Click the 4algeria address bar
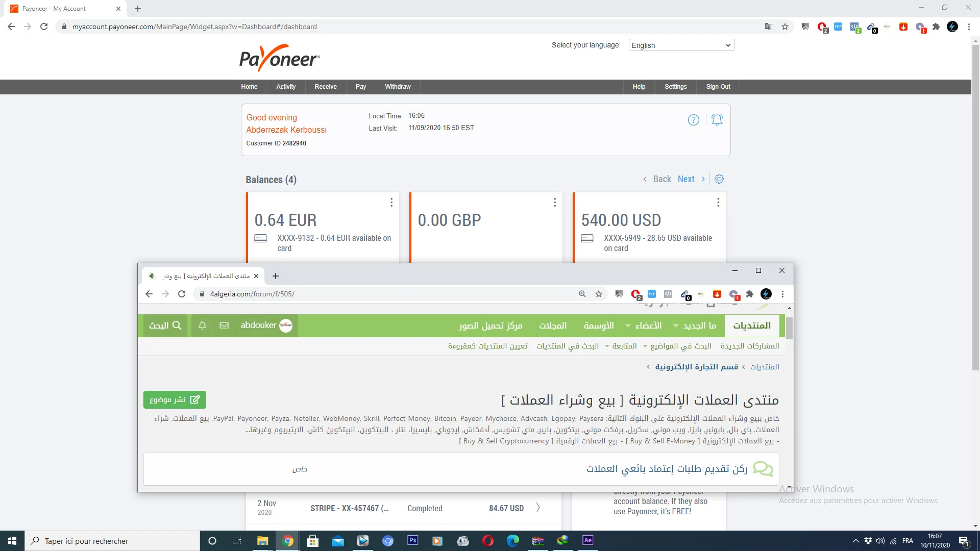The height and width of the screenshot is (551, 980). pos(388,294)
